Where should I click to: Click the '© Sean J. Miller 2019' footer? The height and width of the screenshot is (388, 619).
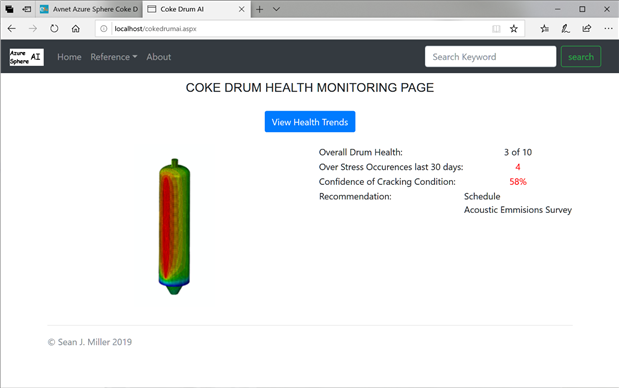click(x=90, y=342)
